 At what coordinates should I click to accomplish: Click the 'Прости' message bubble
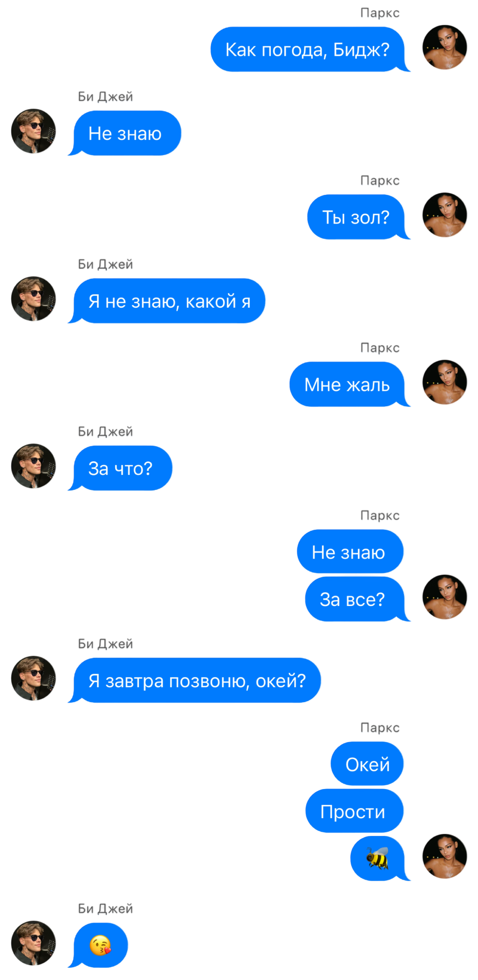(x=354, y=811)
